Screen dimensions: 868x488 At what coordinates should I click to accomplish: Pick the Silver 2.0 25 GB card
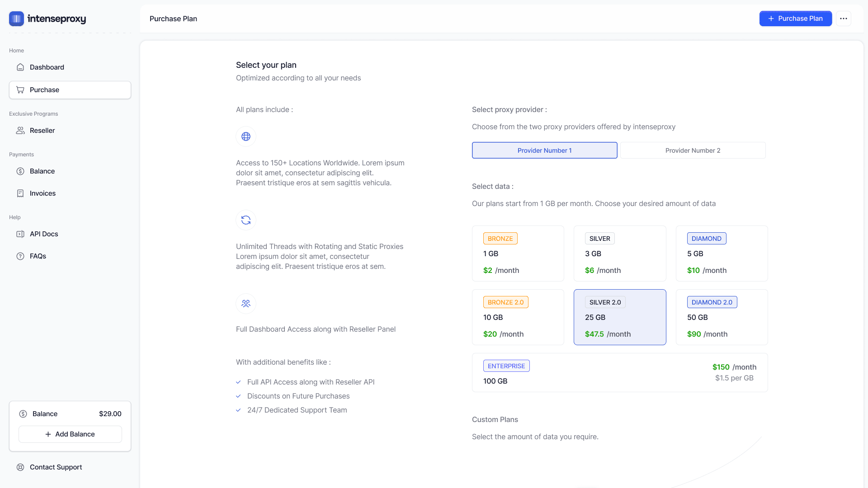pyautogui.click(x=619, y=317)
